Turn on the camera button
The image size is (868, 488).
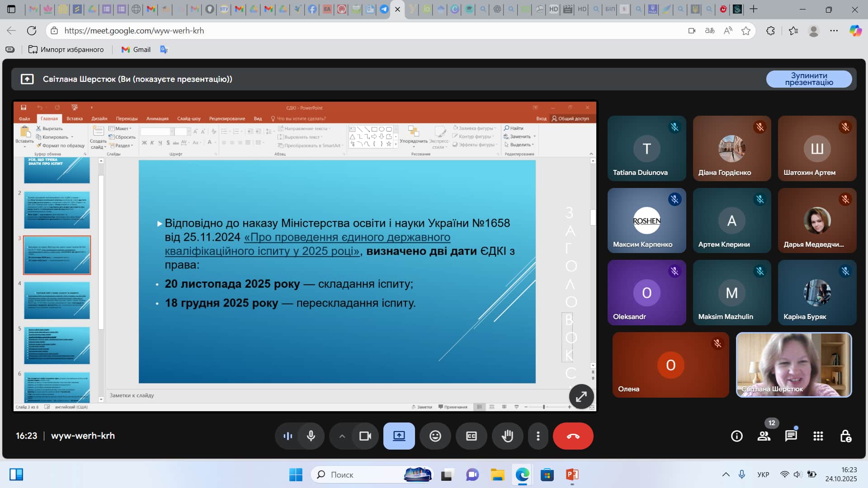pyautogui.click(x=365, y=436)
